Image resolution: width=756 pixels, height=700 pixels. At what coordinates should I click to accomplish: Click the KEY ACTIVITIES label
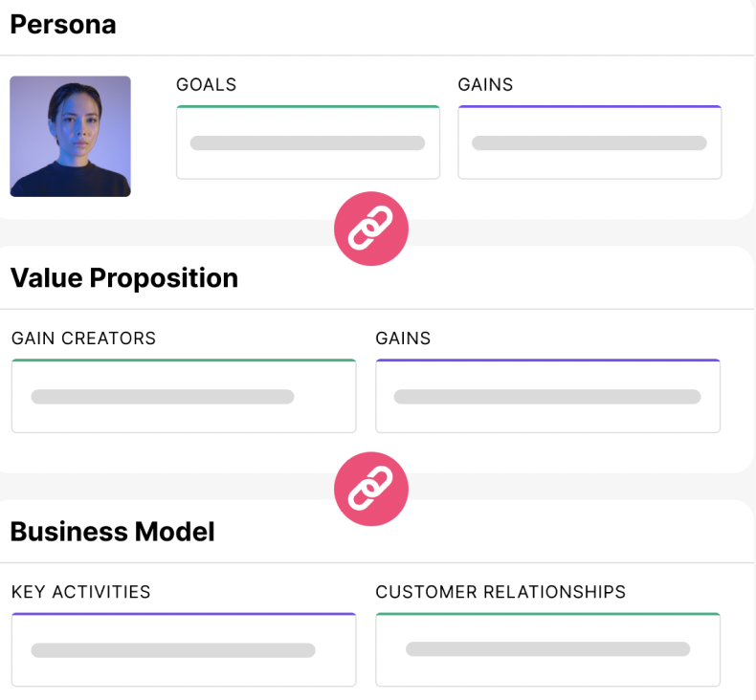81,592
